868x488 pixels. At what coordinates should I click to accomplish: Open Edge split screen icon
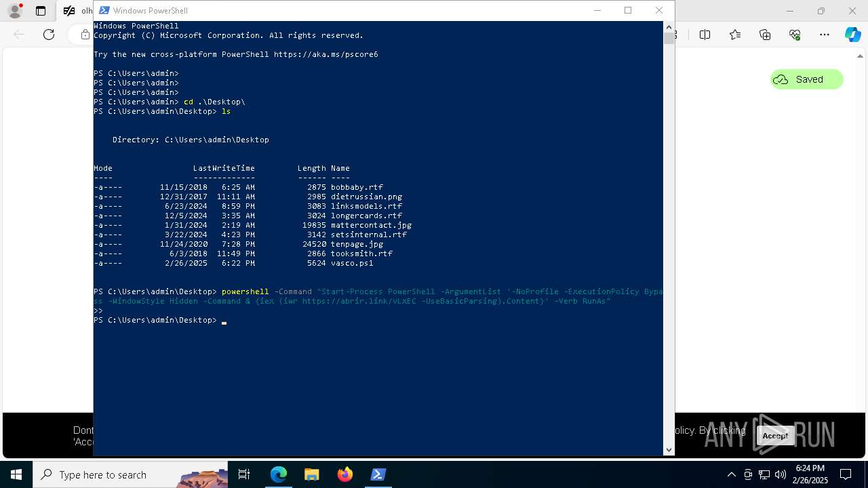(705, 35)
